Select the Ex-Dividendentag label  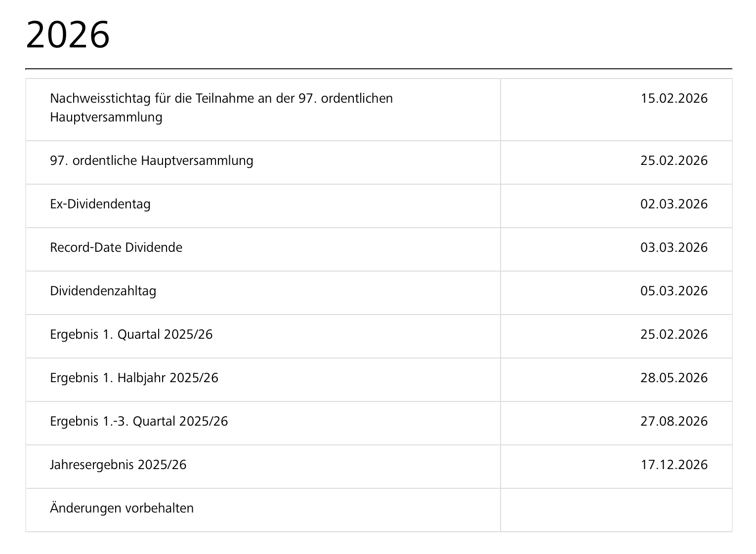pos(100,204)
